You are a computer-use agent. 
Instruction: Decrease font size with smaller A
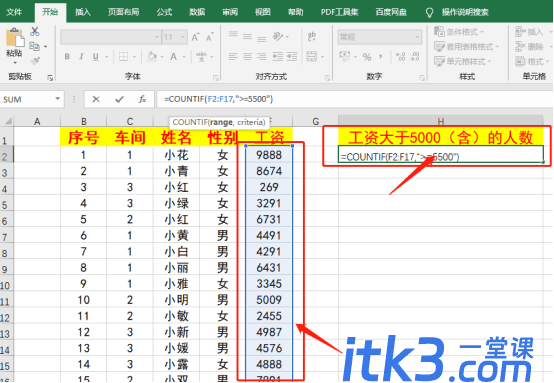tap(210, 37)
